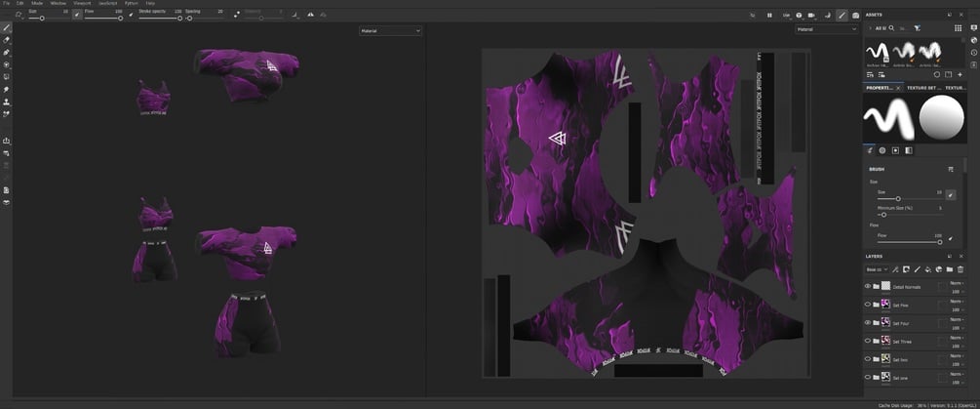Hide the Set Four layer
This screenshot has width=980, height=409.
[868, 323]
